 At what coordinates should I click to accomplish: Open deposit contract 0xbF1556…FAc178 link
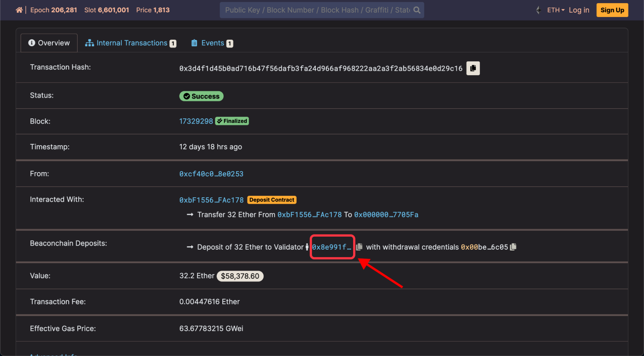(211, 200)
